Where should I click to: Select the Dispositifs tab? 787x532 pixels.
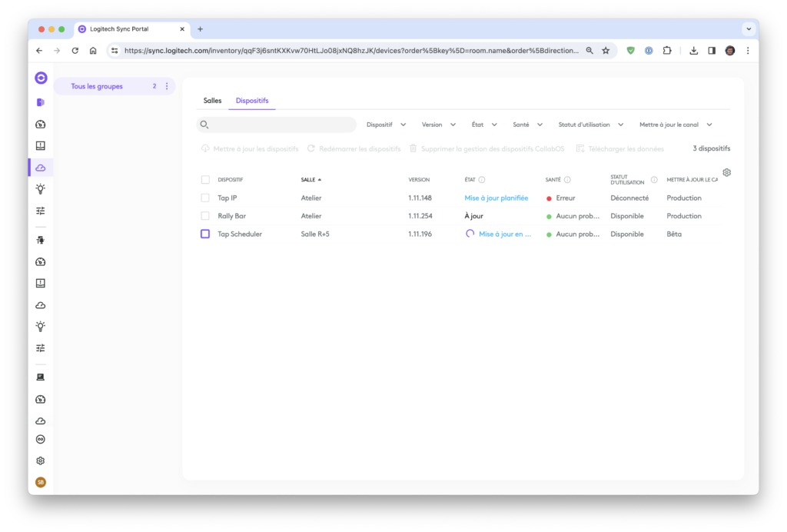click(x=252, y=101)
